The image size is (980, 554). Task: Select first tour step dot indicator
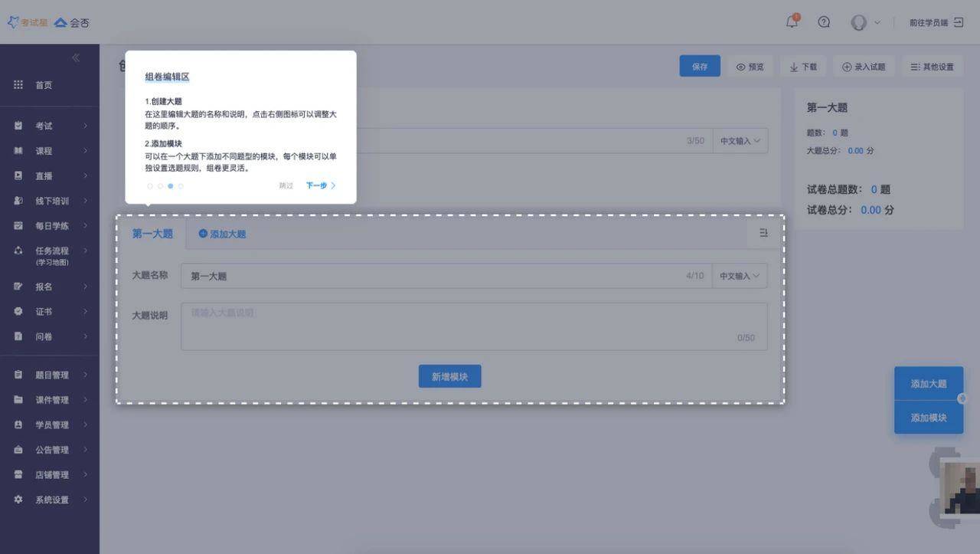coord(150,185)
